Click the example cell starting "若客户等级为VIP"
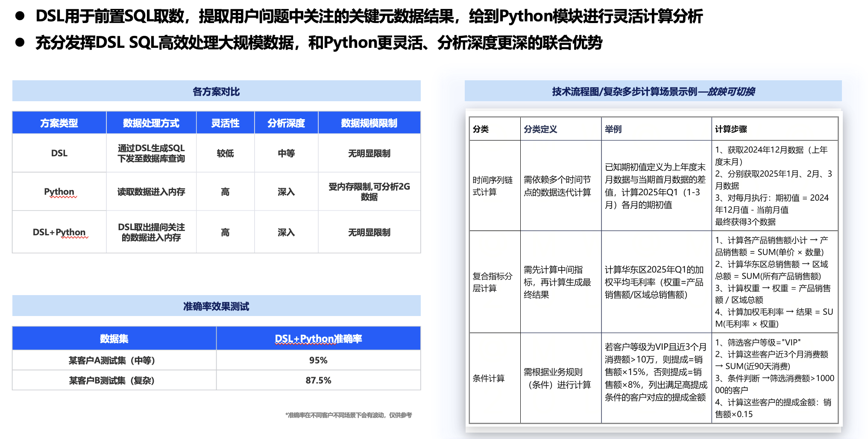Image resolution: width=868 pixels, height=439 pixels. [657, 378]
